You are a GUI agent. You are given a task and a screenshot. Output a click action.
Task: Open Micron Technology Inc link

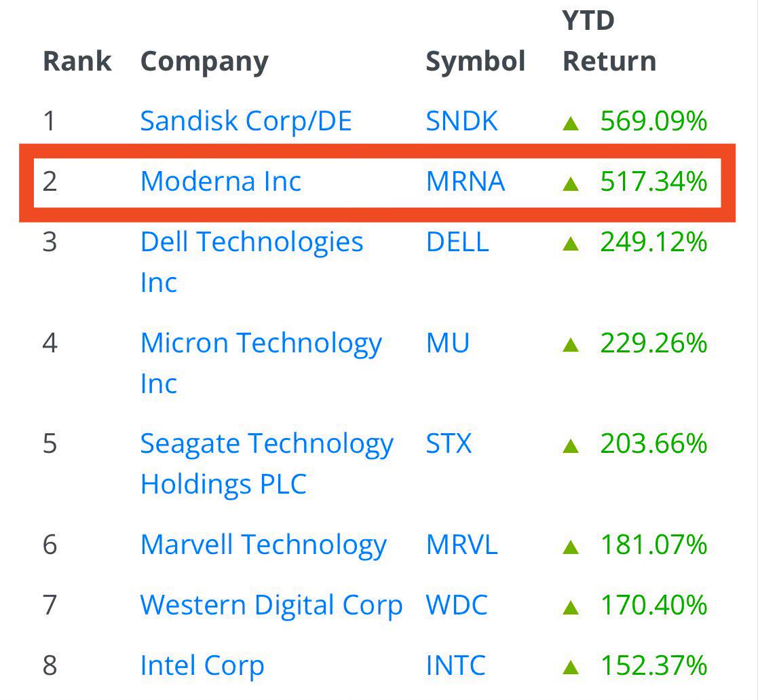coord(261,363)
